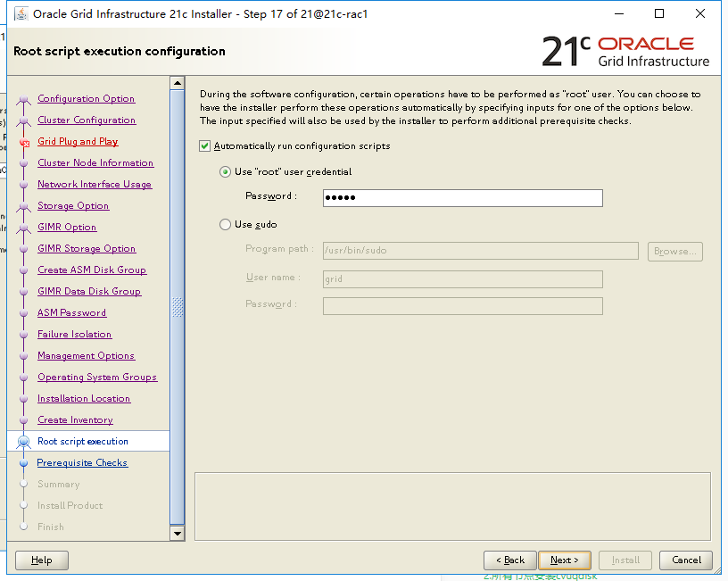Open the Configuration Option step link

(x=87, y=98)
